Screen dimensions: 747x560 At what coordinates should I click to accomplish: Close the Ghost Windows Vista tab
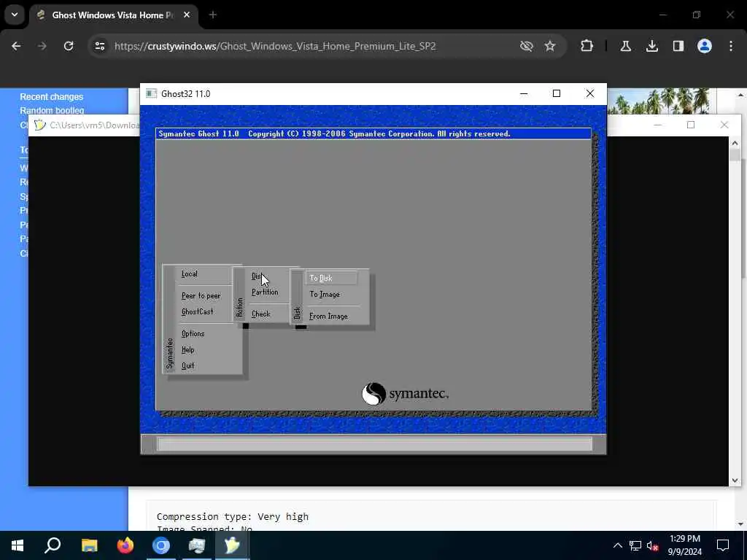pyautogui.click(x=187, y=15)
